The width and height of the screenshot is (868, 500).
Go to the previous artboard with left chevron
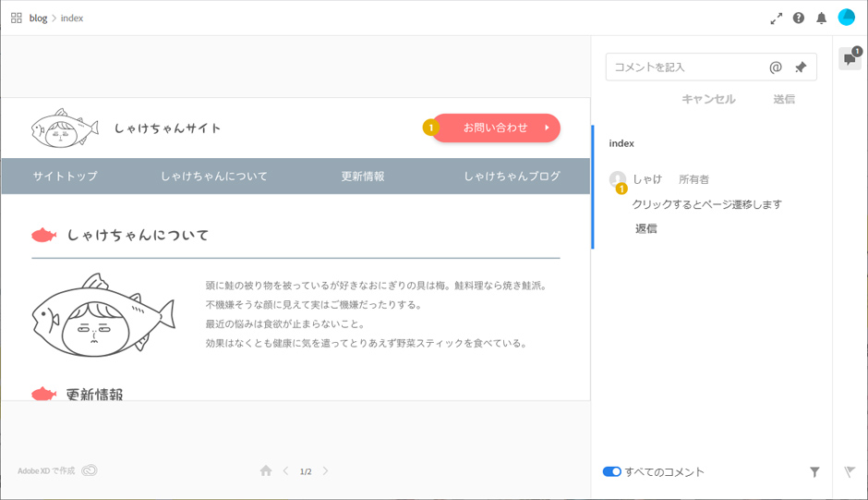pos(286,471)
